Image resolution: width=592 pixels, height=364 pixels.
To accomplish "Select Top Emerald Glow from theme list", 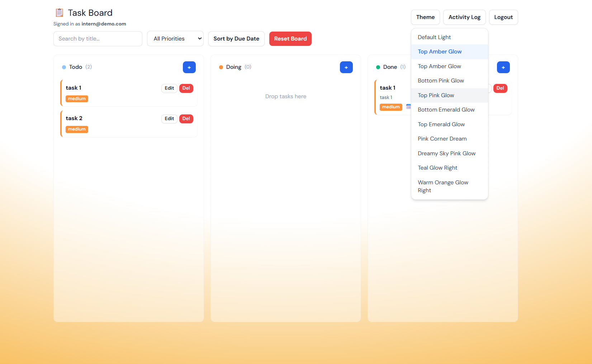I will pyautogui.click(x=441, y=124).
